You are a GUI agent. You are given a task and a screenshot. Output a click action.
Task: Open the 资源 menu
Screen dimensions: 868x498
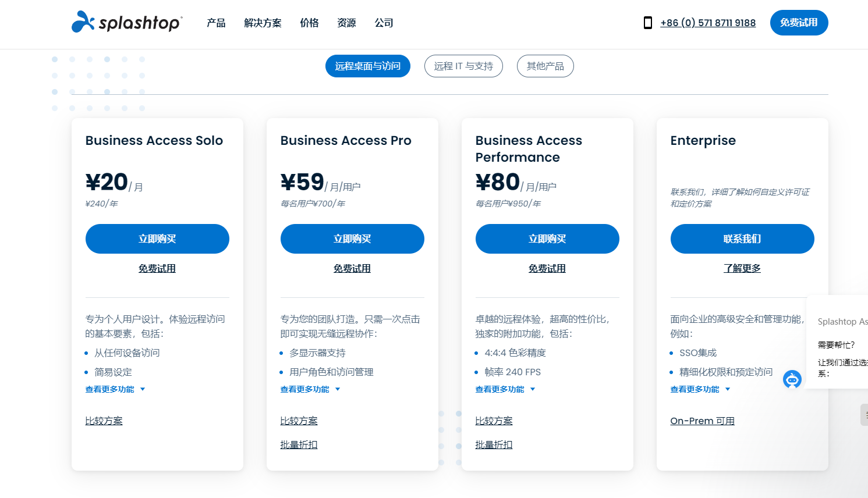pyautogui.click(x=346, y=23)
